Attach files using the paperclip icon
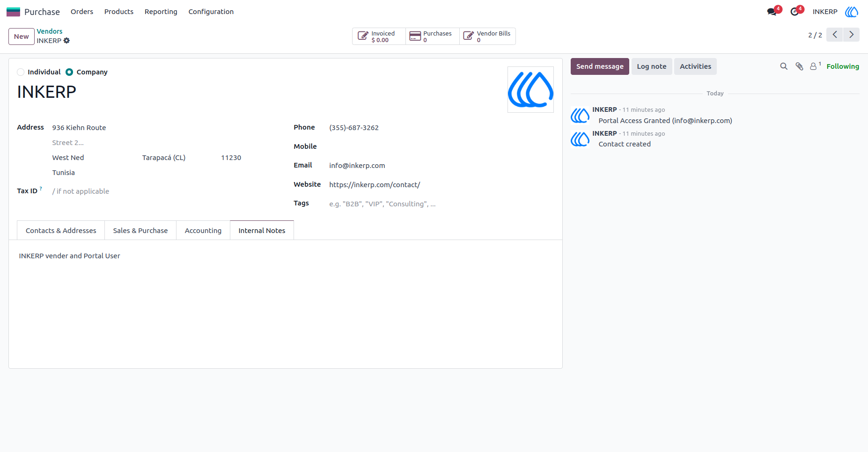The width and height of the screenshot is (868, 452). click(799, 66)
